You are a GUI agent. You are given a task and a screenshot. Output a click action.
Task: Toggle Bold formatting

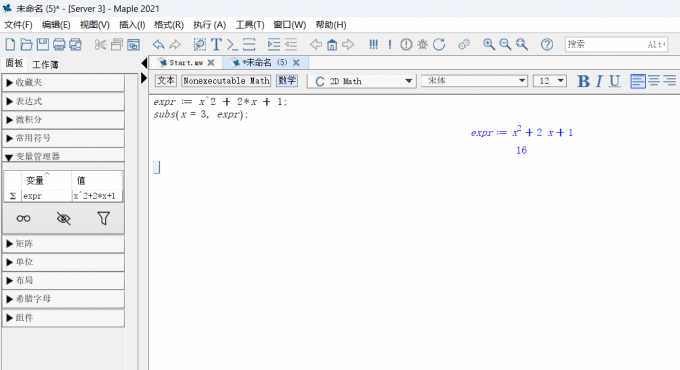(584, 81)
